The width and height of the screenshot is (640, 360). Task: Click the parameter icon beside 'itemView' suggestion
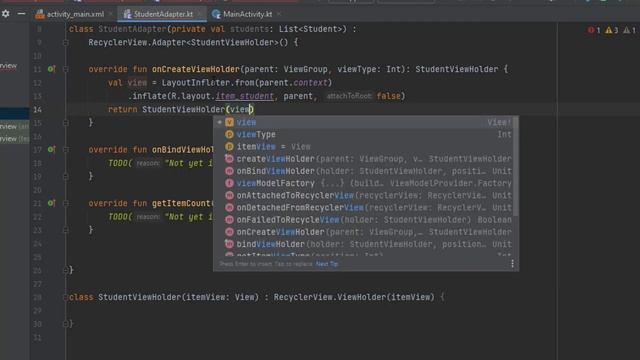[x=229, y=147]
